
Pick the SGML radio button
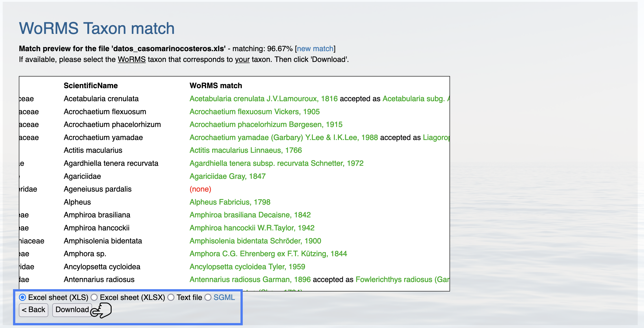click(x=208, y=297)
